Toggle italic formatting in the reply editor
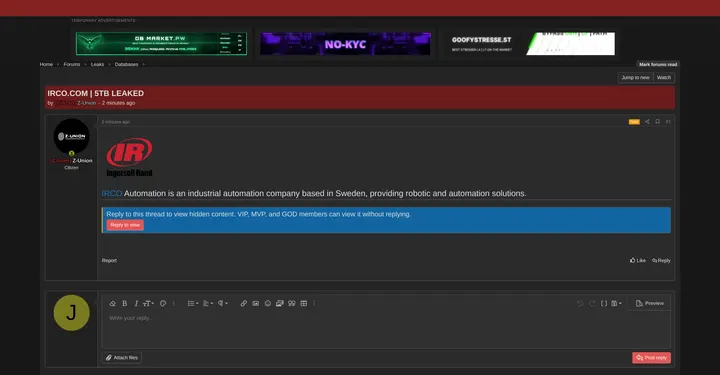The image size is (720, 375). pos(136,303)
